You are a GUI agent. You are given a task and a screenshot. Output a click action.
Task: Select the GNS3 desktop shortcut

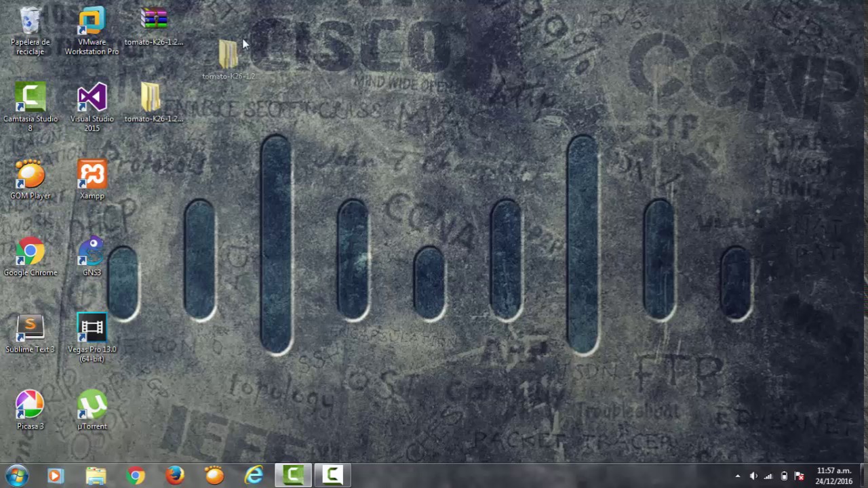click(x=92, y=256)
